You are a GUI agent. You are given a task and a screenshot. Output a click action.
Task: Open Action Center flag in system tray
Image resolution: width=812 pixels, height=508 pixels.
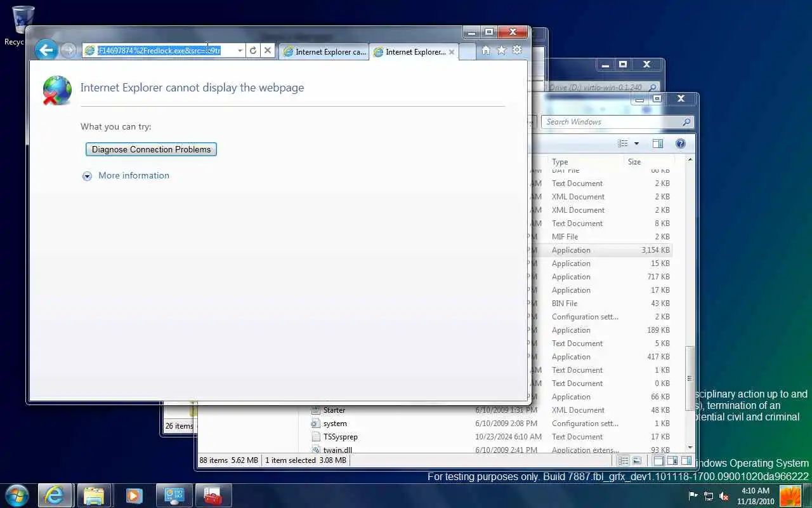(x=693, y=496)
